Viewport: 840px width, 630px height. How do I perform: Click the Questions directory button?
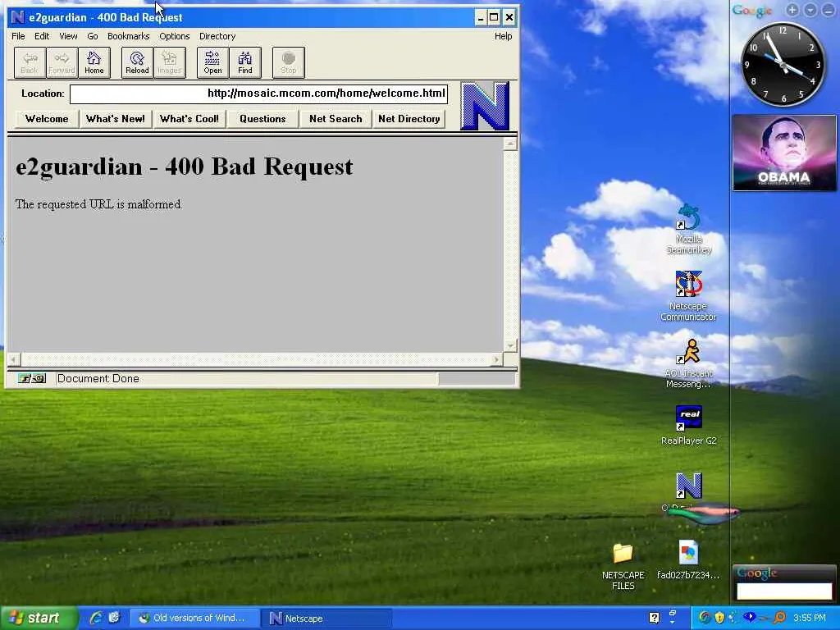point(262,119)
